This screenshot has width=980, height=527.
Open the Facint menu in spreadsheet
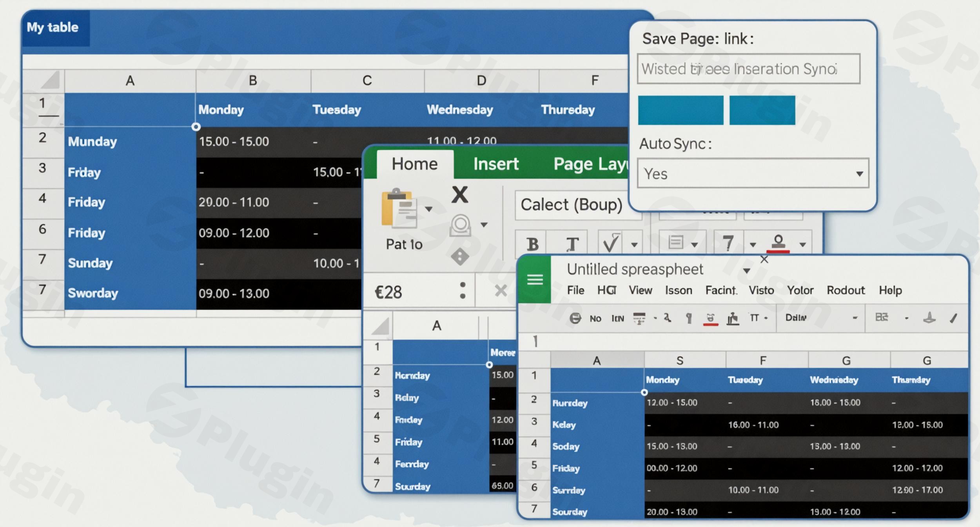[x=721, y=290]
